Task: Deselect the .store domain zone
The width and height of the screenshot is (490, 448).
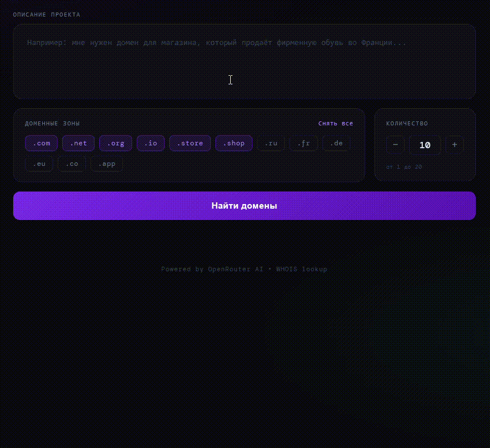Action: (190, 143)
